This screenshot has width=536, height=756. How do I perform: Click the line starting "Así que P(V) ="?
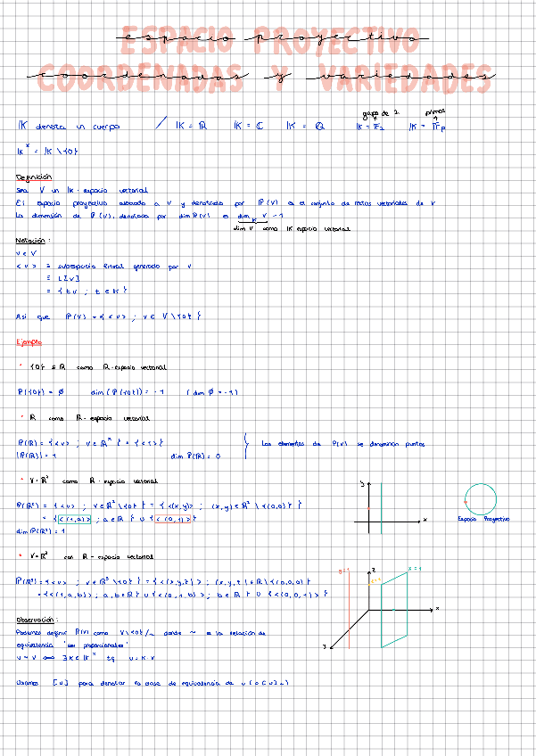(x=109, y=316)
